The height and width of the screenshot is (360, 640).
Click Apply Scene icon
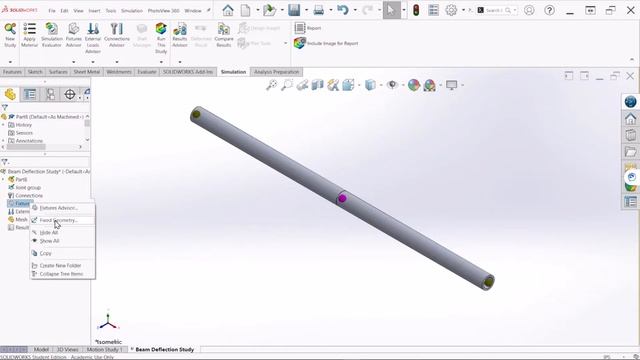(429, 85)
